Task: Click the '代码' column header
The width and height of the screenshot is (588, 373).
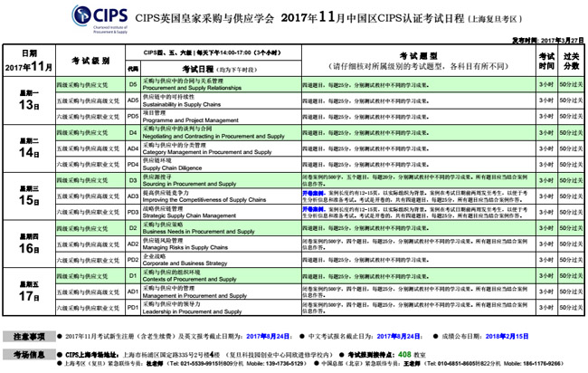Action: pos(133,69)
